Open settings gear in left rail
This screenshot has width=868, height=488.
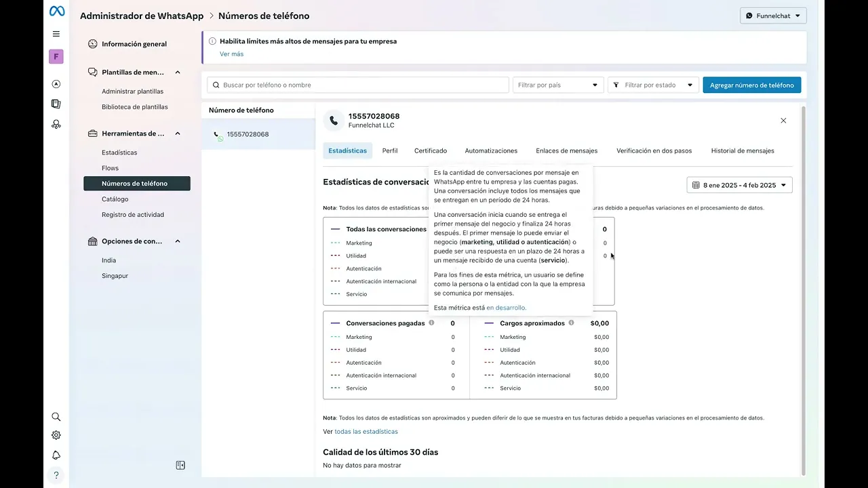click(x=56, y=435)
